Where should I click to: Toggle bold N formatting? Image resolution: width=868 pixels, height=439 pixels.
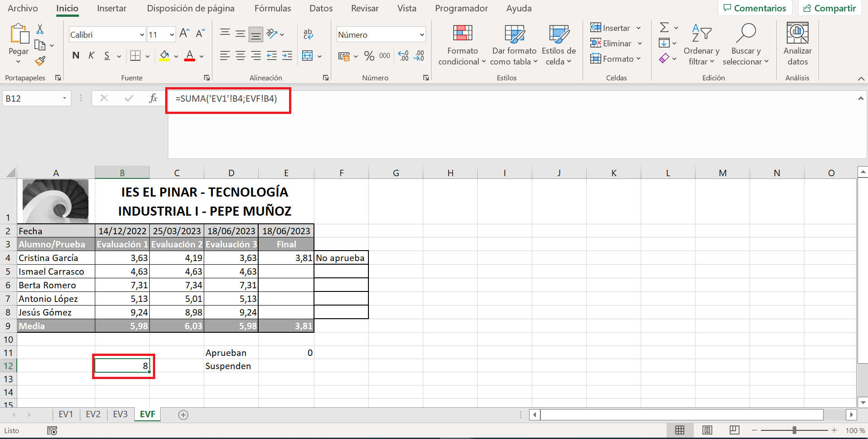click(76, 55)
